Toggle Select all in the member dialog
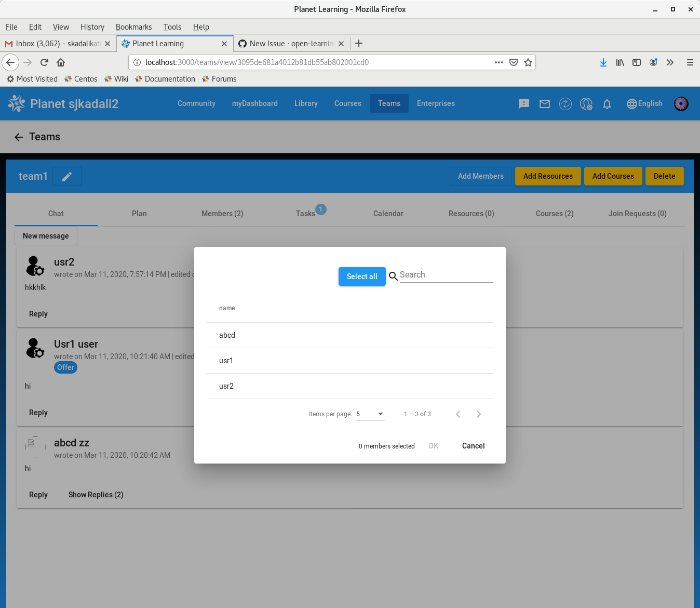The width and height of the screenshot is (700, 608). [x=362, y=276]
